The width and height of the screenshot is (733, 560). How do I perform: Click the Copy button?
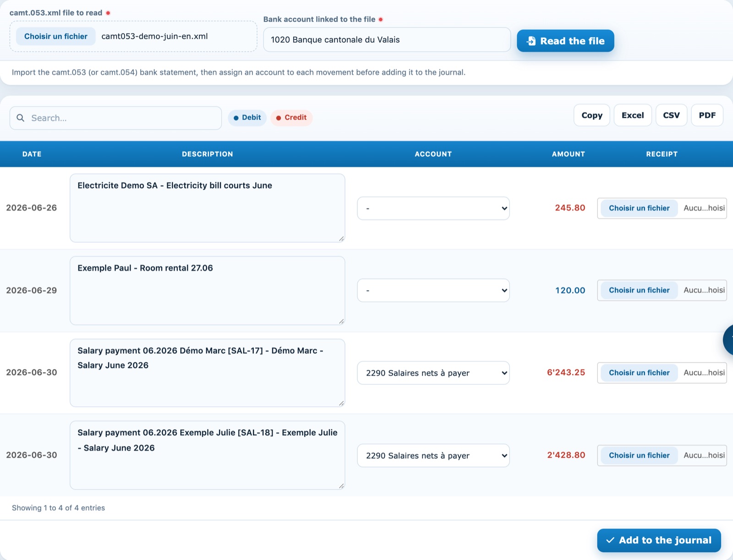click(x=592, y=115)
